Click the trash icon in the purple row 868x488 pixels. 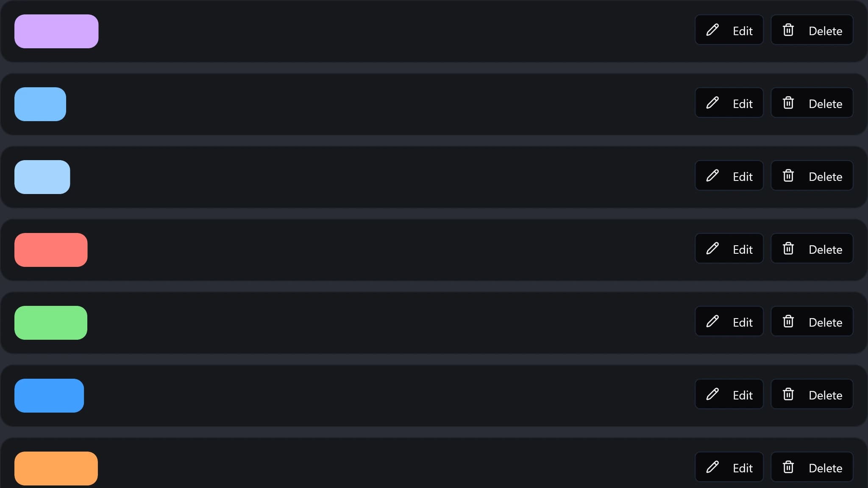[x=788, y=30]
